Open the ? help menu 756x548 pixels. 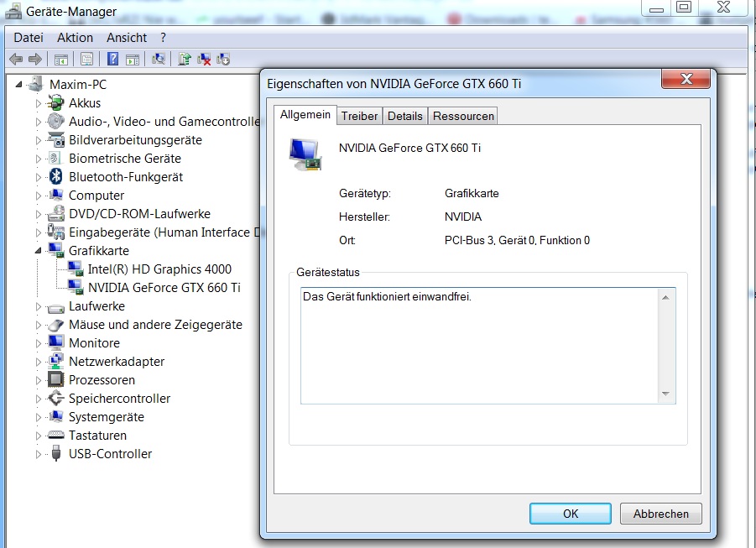tap(163, 38)
